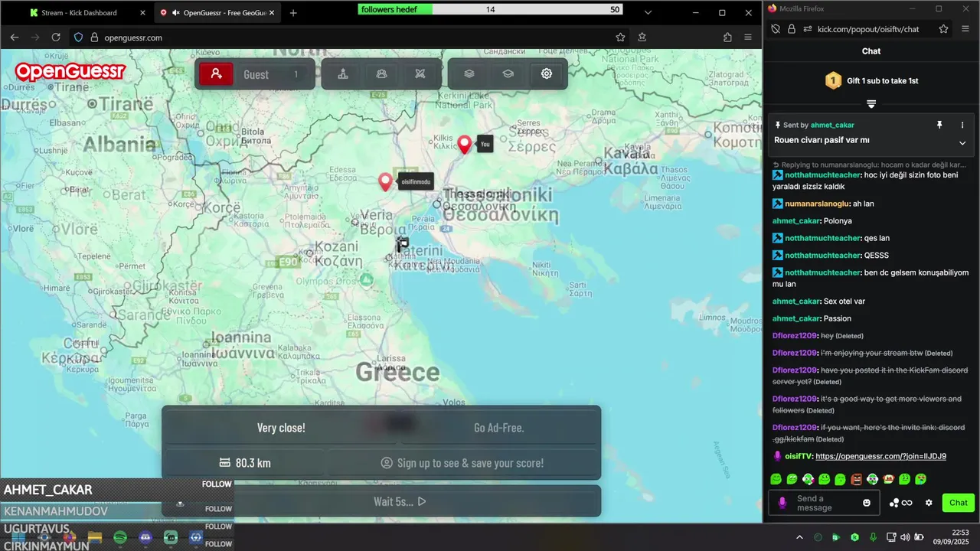Click the angry red face emote

(856, 480)
